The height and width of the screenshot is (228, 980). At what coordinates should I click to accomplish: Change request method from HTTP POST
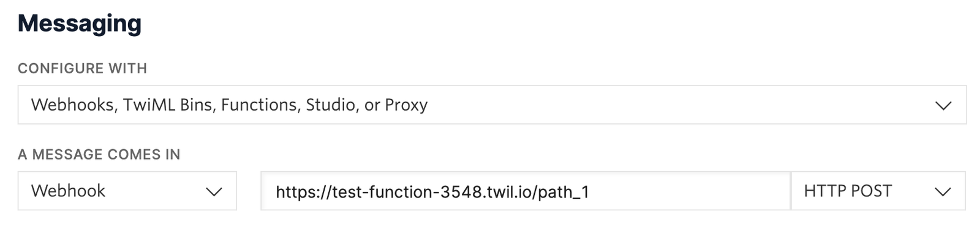click(x=878, y=191)
